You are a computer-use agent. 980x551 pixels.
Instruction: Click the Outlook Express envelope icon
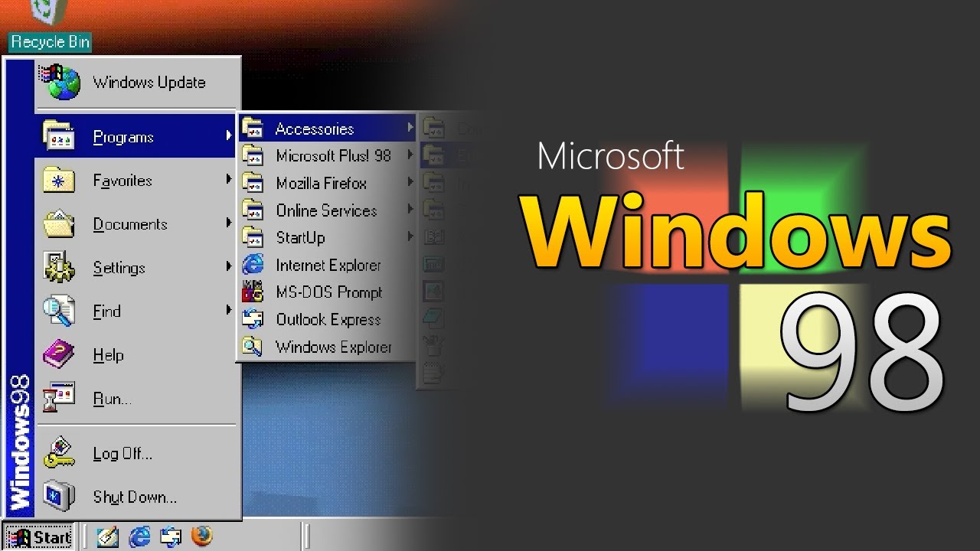tap(253, 319)
